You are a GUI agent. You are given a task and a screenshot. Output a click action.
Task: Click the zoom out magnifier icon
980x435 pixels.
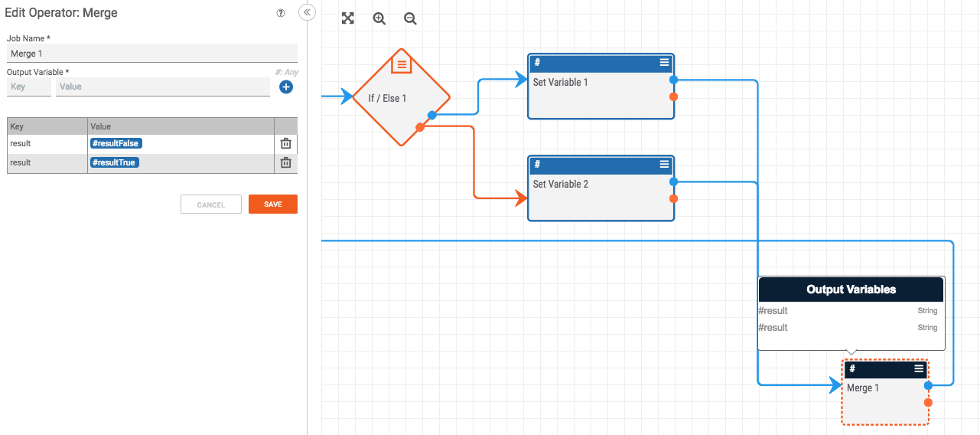tap(410, 18)
